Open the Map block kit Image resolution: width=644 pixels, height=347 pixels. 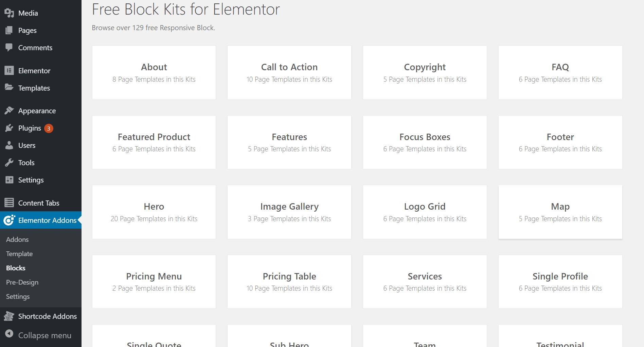tap(560, 212)
